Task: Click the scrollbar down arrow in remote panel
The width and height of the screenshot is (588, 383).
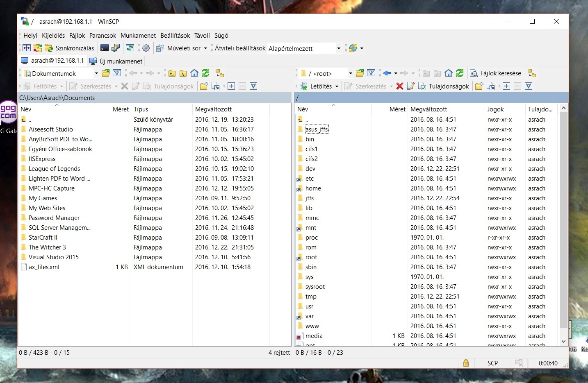Action: click(x=563, y=341)
